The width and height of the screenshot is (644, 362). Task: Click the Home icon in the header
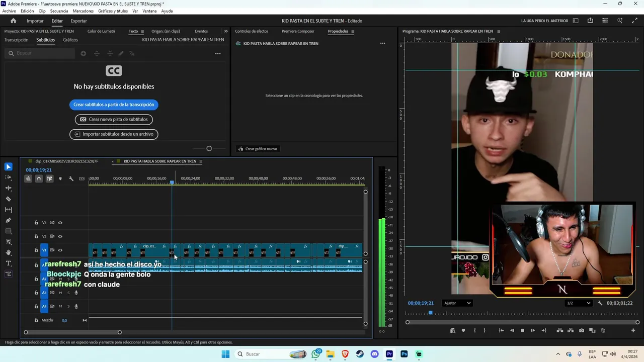14,21
